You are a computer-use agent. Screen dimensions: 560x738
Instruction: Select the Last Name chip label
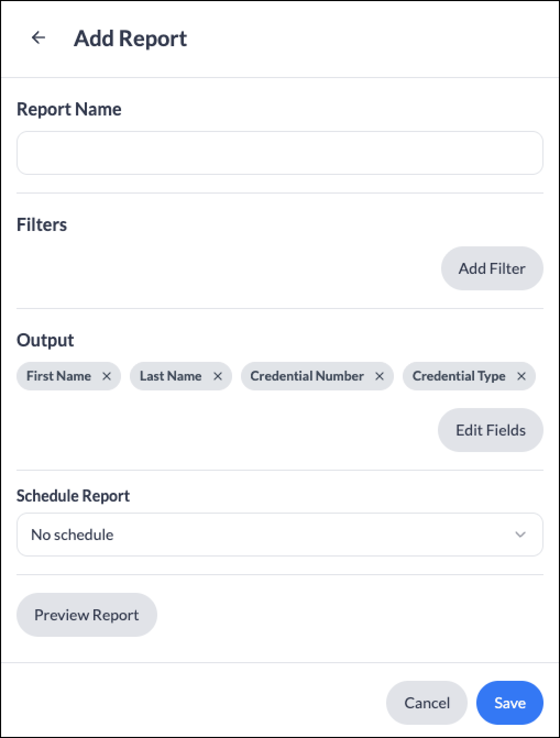click(171, 376)
